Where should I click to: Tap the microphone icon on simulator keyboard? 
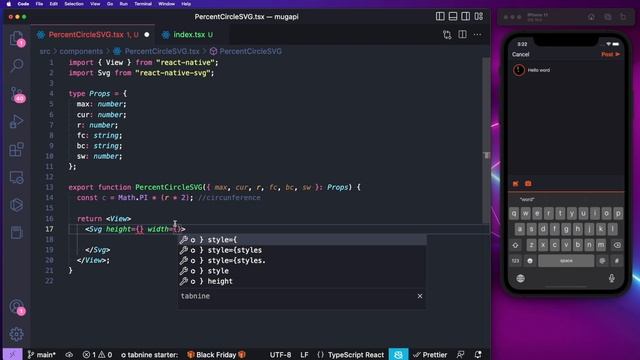tap(611, 278)
